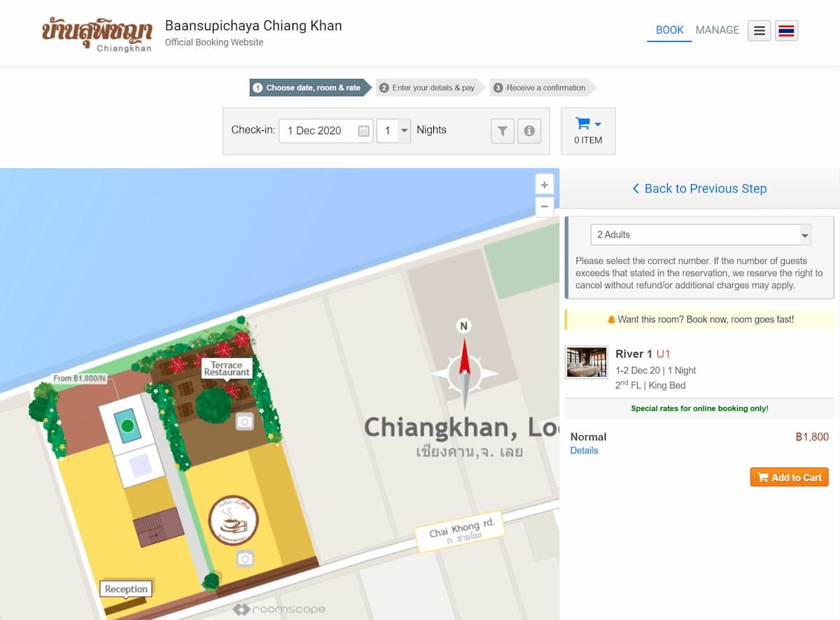Open the info icon beside filter
Screen dimensions: 840x620
click(529, 131)
